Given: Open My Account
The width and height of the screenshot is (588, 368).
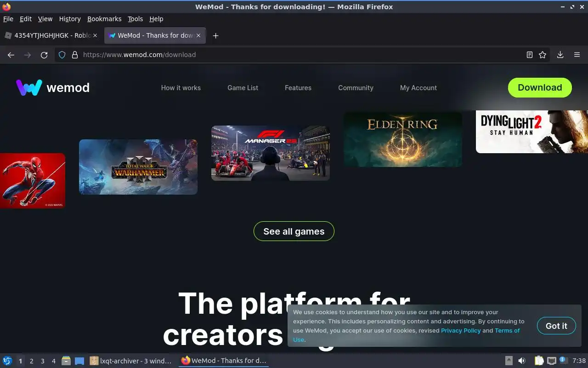Looking at the screenshot, I should click(418, 88).
